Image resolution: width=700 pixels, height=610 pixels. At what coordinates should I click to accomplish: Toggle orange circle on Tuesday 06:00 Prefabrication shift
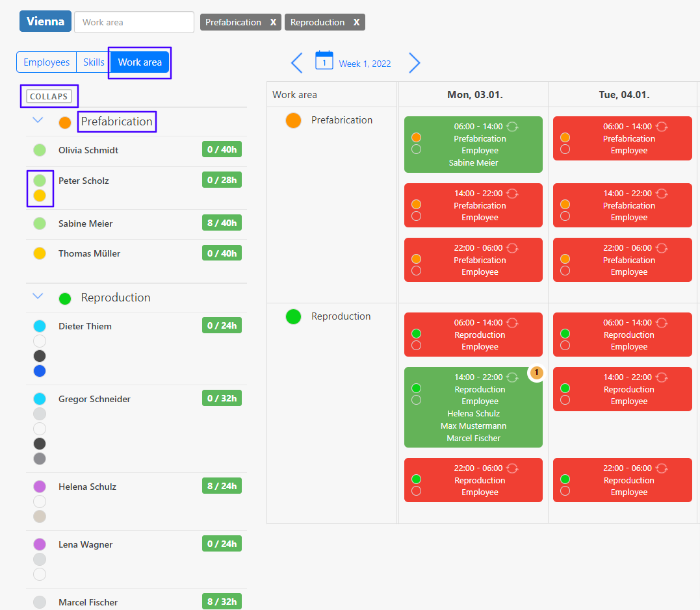[x=565, y=138]
